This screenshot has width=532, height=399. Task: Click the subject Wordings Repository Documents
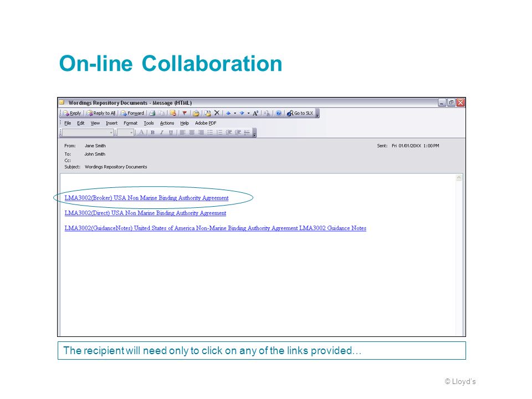(x=116, y=167)
